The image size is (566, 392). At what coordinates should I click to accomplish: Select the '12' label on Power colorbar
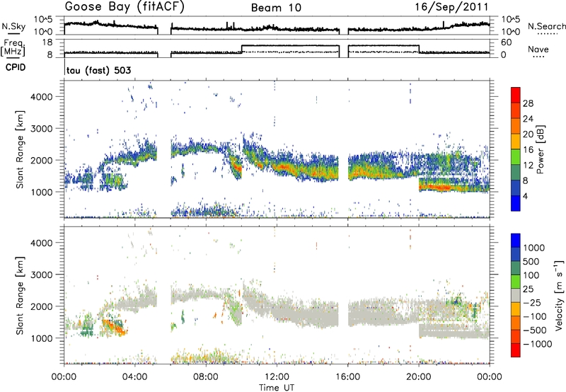528,166
